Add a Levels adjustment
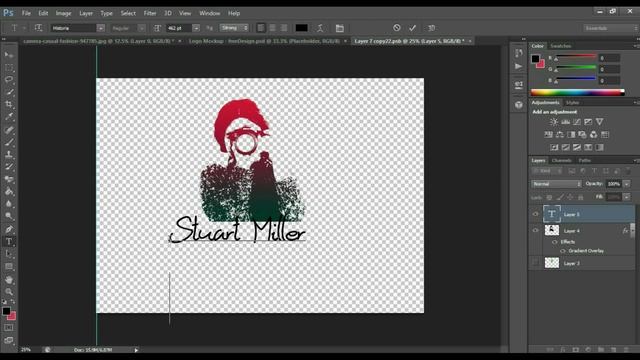 point(565,122)
